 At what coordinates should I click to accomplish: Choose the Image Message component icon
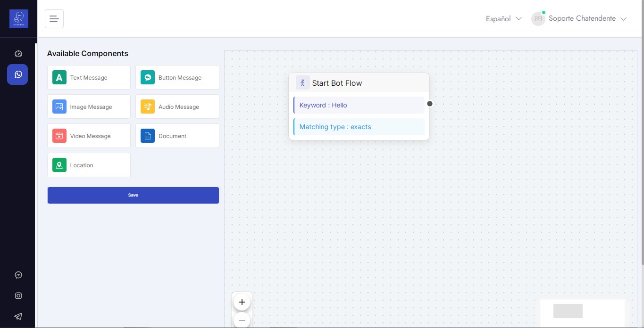59,107
